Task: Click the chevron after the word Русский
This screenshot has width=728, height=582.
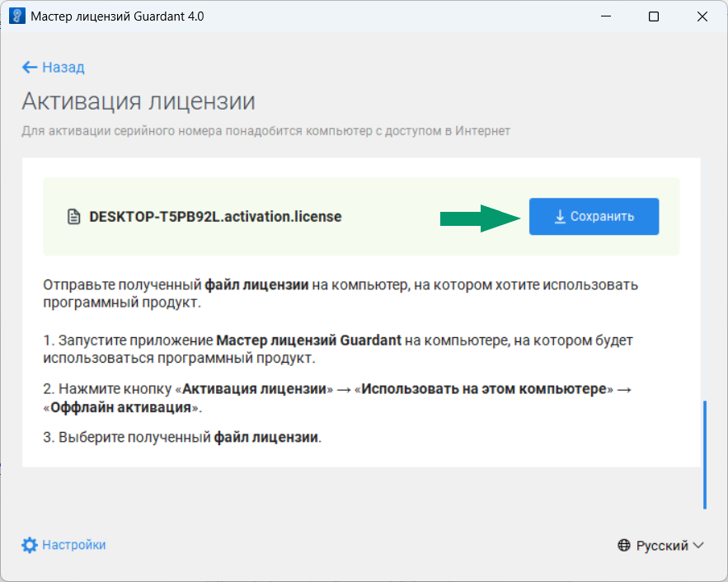Action: (x=698, y=545)
